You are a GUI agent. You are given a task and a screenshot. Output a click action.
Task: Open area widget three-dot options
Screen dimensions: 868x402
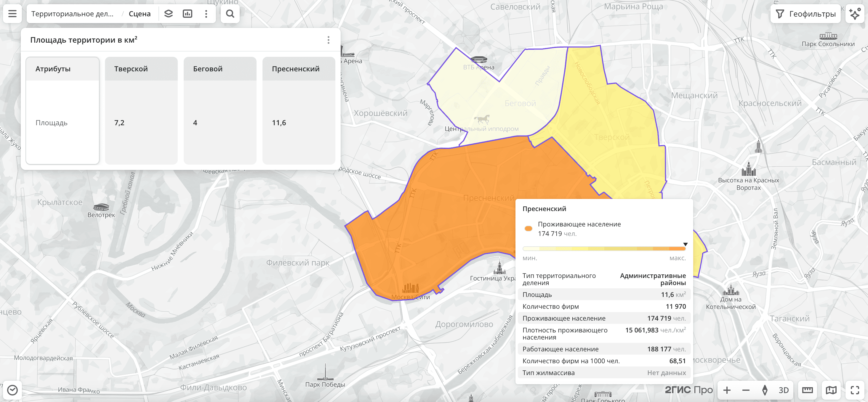[328, 40]
